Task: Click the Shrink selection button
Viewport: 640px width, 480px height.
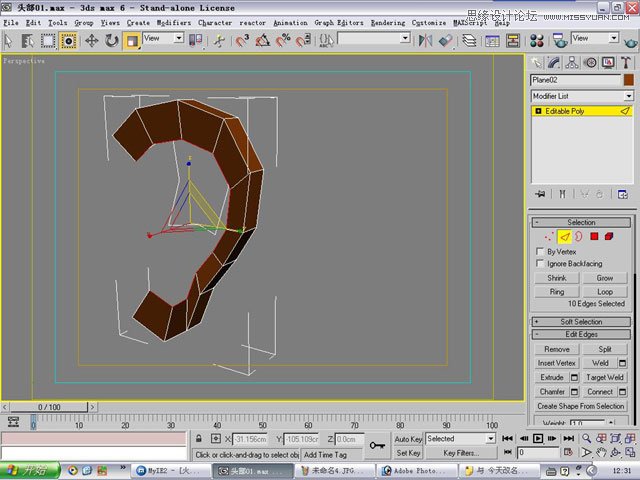Action: [556, 278]
